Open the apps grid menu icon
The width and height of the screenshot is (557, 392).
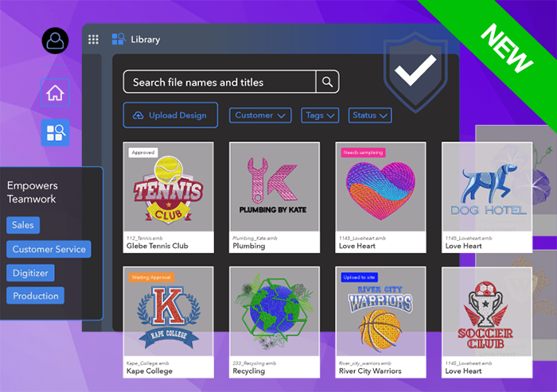(x=93, y=39)
